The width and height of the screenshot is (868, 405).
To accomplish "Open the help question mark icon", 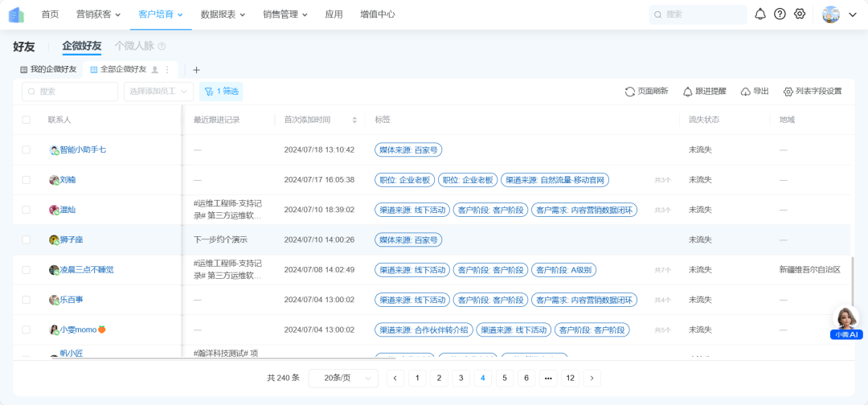I will (x=780, y=14).
